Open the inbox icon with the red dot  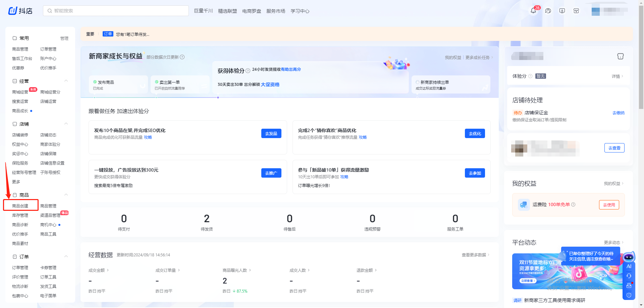tap(629, 286)
